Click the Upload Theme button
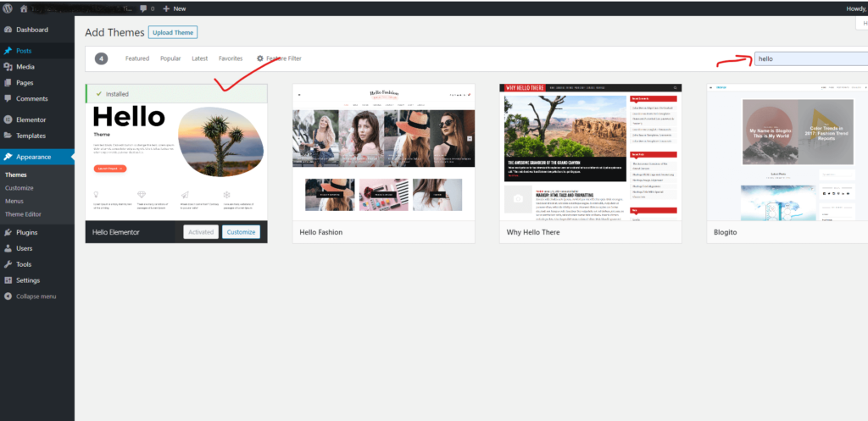The height and width of the screenshot is (421, 868). tap(173, 33)
